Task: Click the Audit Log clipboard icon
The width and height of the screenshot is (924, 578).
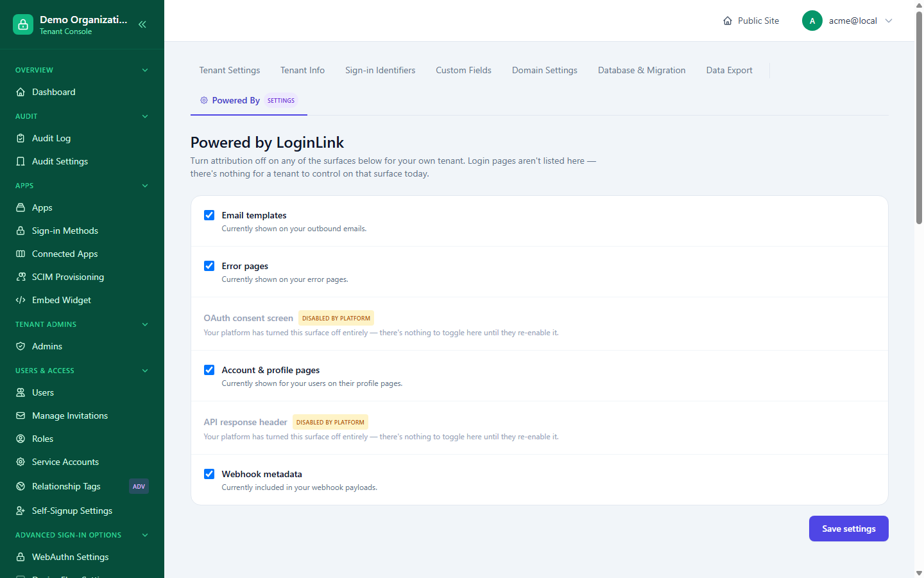Action: point(21,138)
